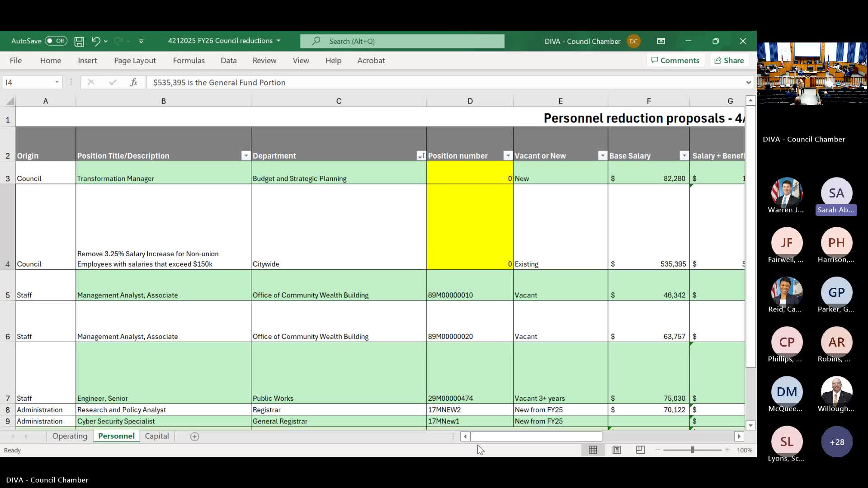868x488 pixels.
Task: Open the Data tab
Action: click(229, 61)
